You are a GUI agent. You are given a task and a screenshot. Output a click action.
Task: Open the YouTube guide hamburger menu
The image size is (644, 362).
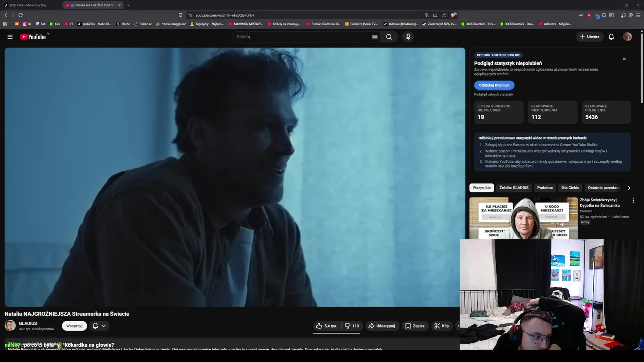tap(10, 37)
